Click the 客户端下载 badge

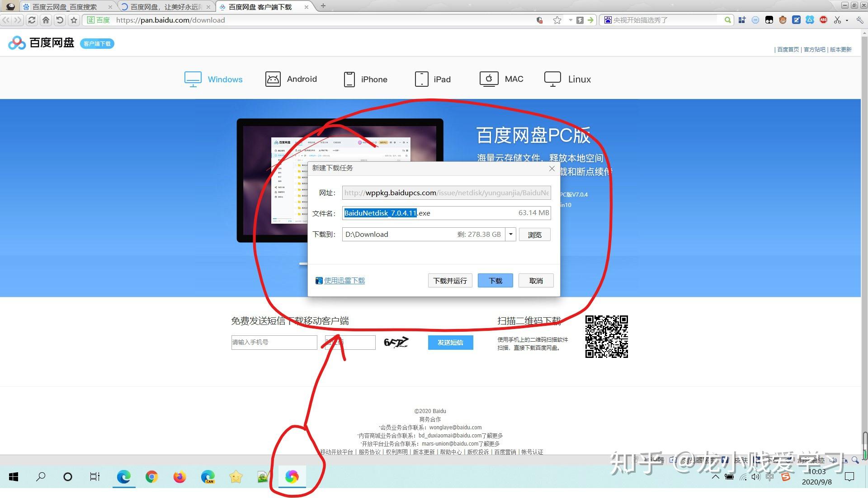click(97, 43)
